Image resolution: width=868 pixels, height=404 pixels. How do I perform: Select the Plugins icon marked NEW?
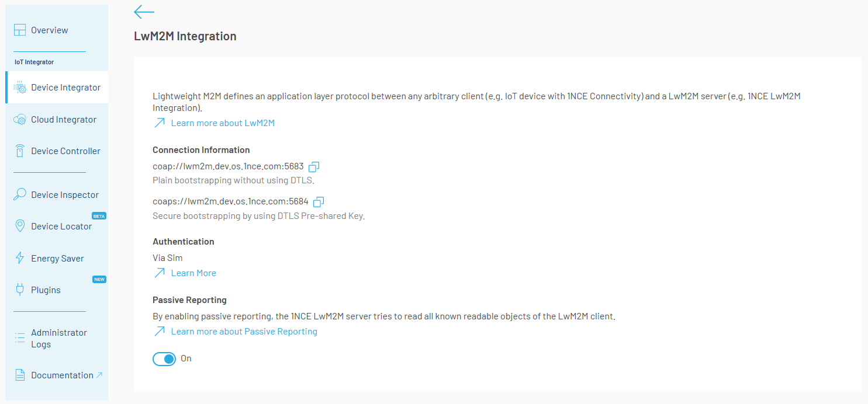pos(20,289)
